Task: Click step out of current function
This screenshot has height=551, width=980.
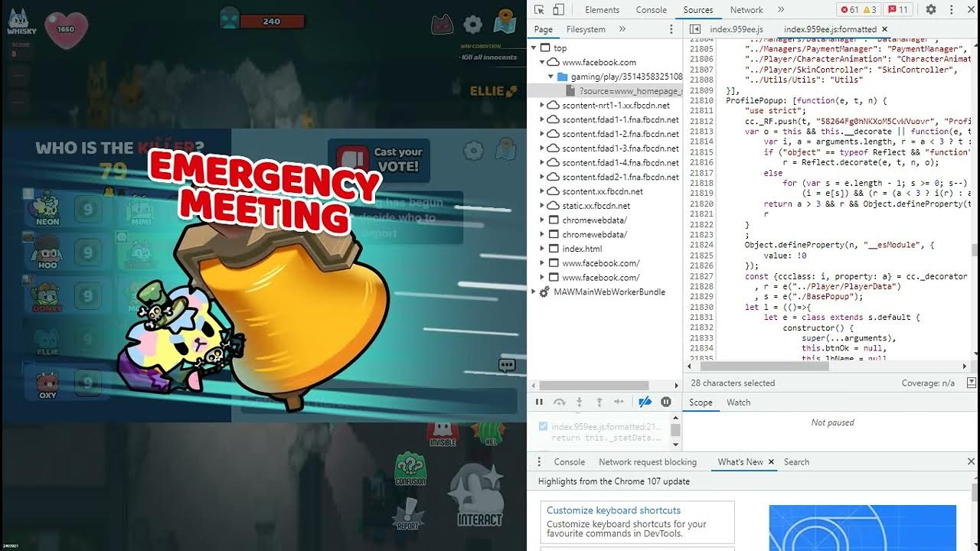Action: (x=599, y=402)
